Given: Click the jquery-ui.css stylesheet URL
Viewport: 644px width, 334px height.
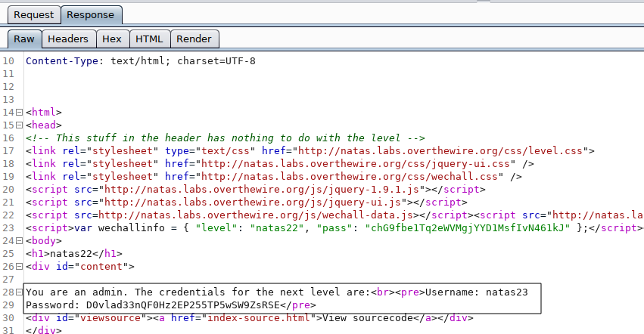Looking at the screenshot, I should coord(356,164).
